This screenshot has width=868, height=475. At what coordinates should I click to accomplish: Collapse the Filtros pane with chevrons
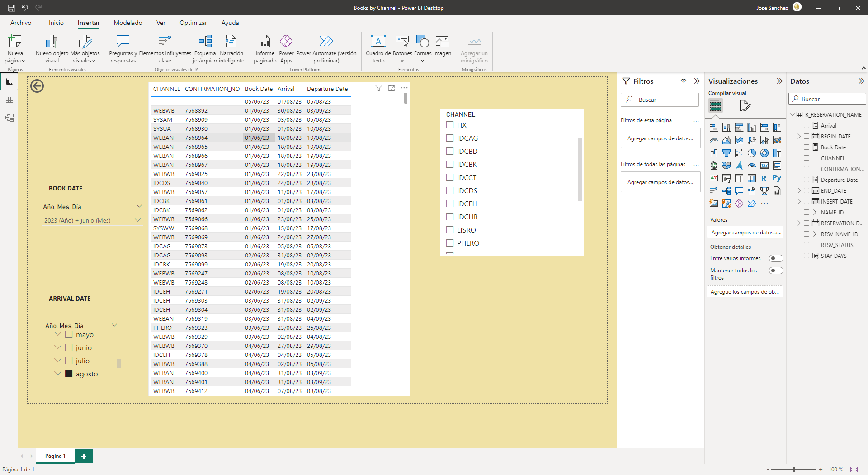pyautogui.click(x=697, y=81)
